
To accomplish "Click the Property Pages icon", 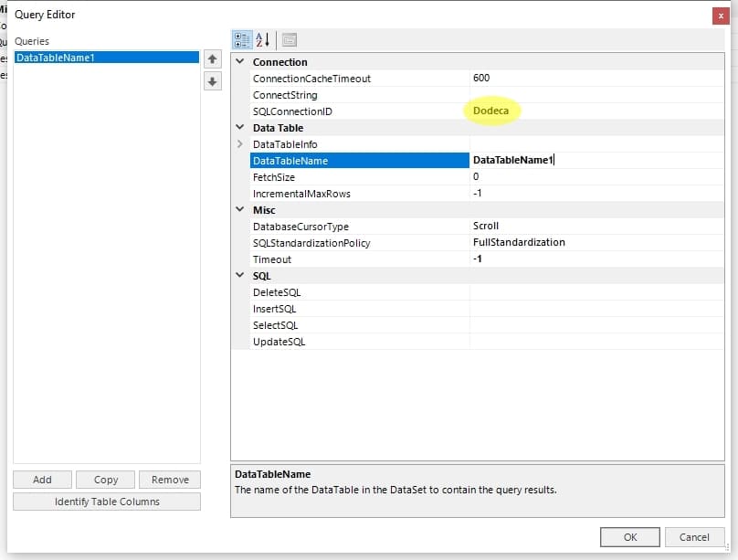I will click(290, 39).
